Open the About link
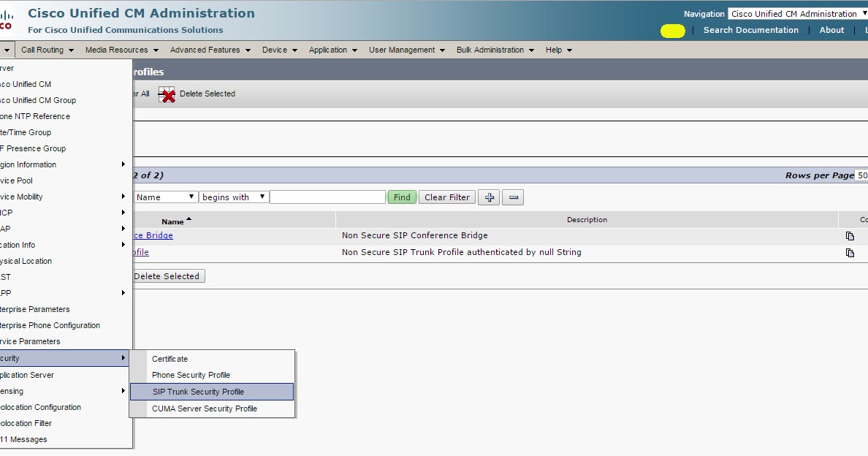 [x=831, y=30]
